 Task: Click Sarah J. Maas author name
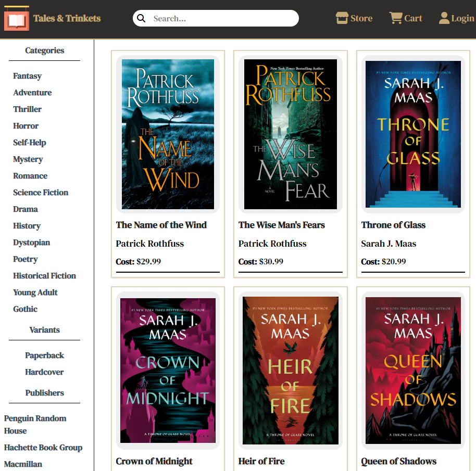[x=389, y=244]
